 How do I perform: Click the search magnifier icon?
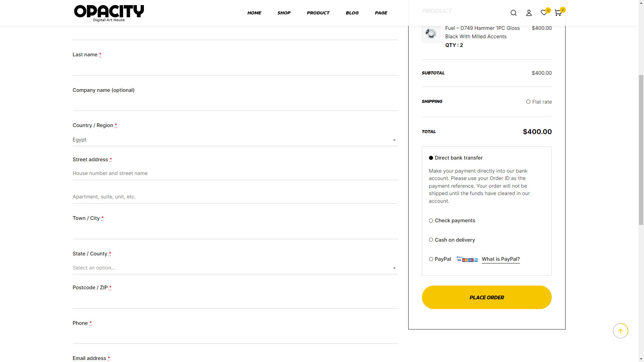coord(514,13)
